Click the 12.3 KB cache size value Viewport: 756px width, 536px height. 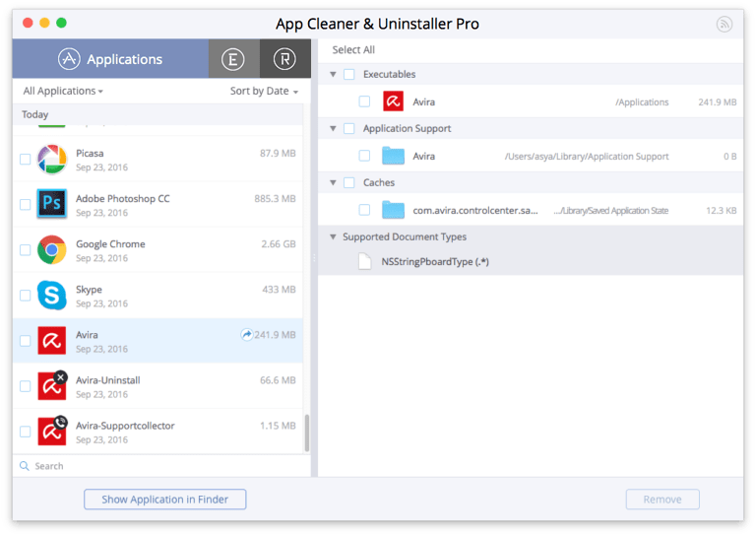pyautogui.click(x=722, y=210)
